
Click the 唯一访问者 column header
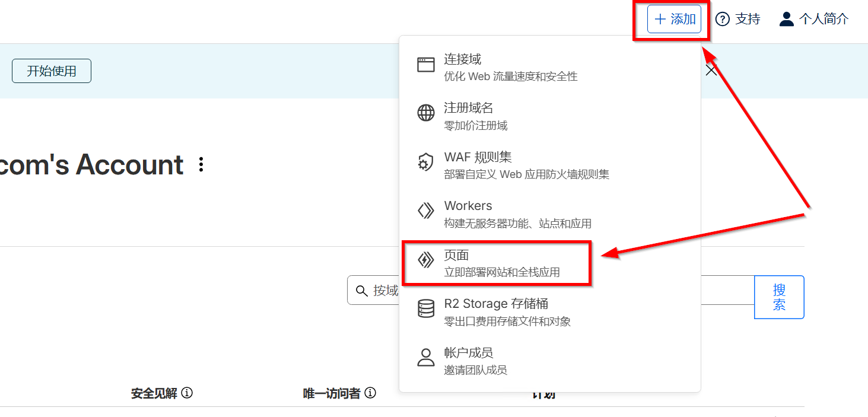[332, 393]
